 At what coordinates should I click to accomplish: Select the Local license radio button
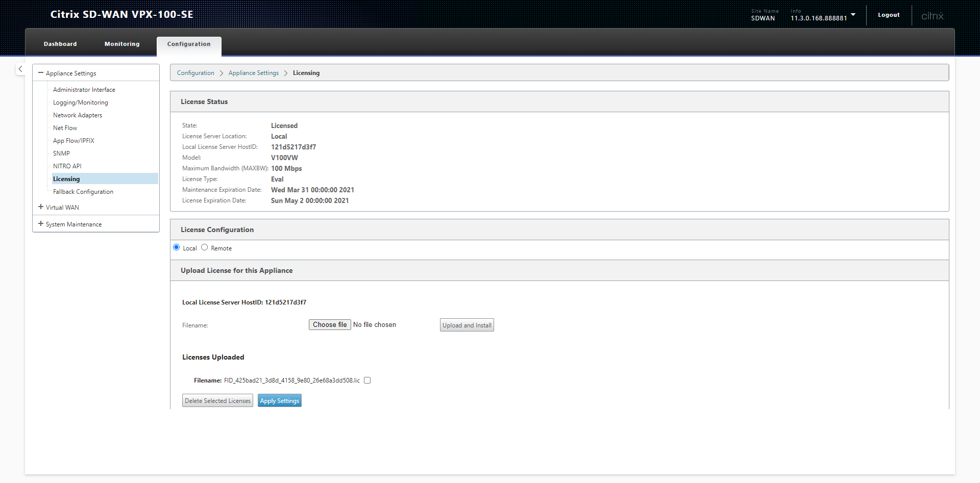click(x=177, y=247)
